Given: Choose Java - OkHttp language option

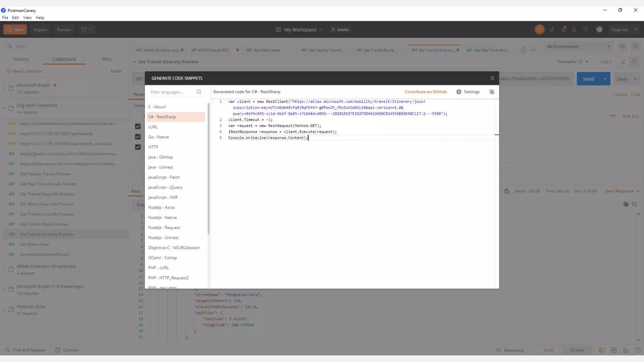Looking at the screenshot, I should pos(160,157).
